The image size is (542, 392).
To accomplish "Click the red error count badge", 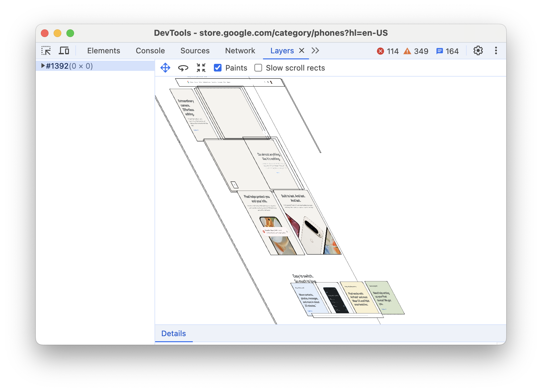I will pos(387,51).
